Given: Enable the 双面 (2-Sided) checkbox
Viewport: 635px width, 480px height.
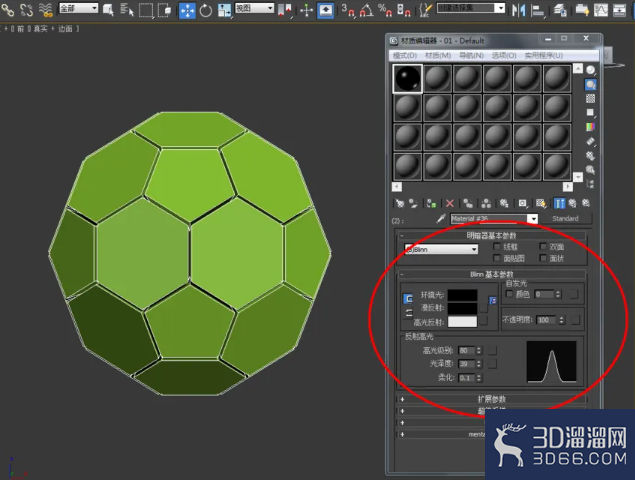Looking at the screenshot, I should click(543, 247).
